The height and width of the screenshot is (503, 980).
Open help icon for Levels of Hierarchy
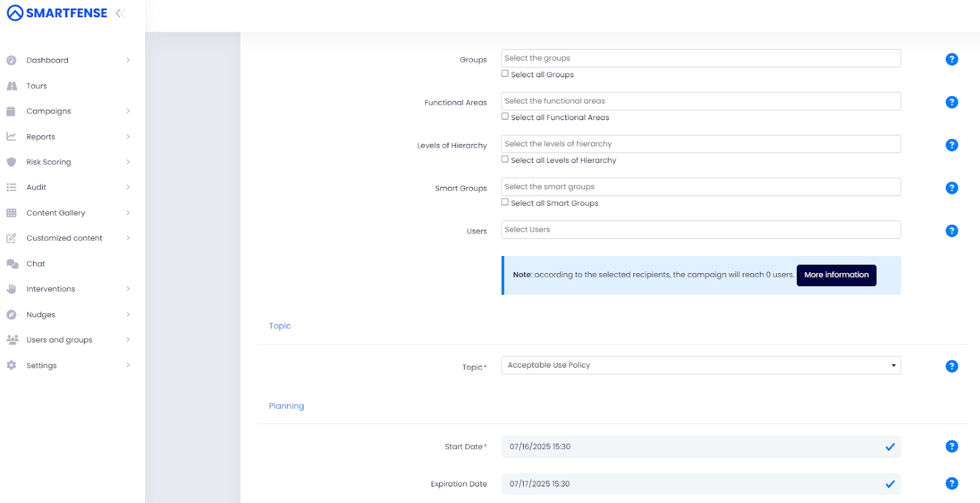point(951,145)
